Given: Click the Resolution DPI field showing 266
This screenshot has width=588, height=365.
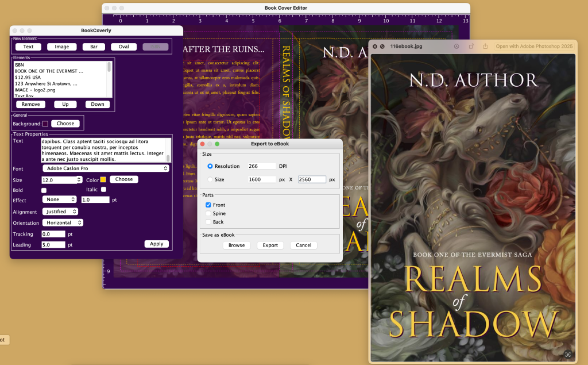Looking at the screenshot, I should (x=262, y=166).
